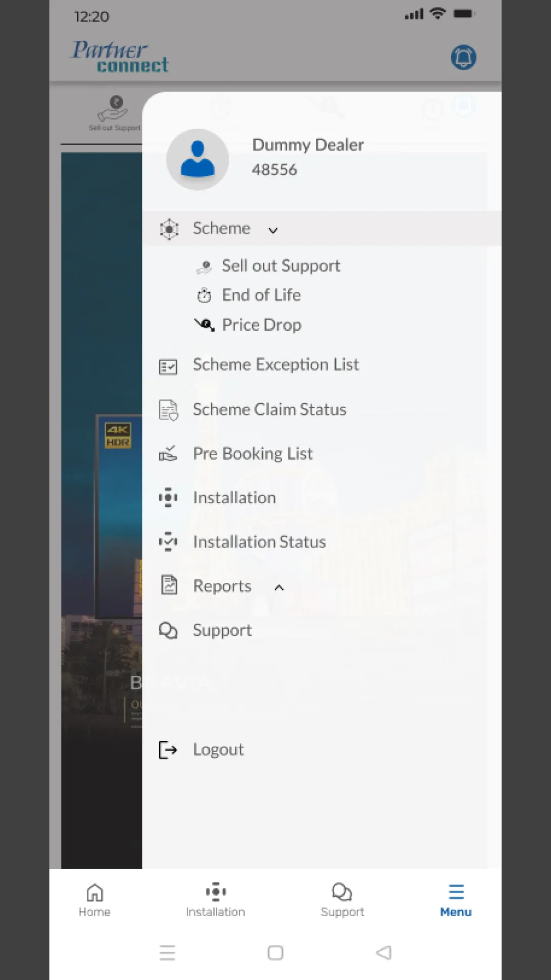Viewport: 551px width, 980px height.
Task: Tap the 4K HDR banner image
Action: tap(118, 435)
